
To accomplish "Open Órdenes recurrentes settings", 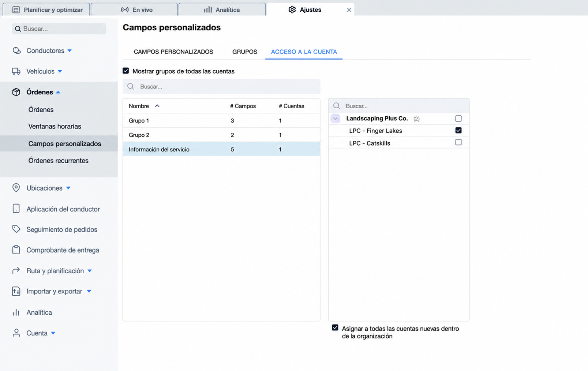I will pyautogui.click(x=59, y=161).
